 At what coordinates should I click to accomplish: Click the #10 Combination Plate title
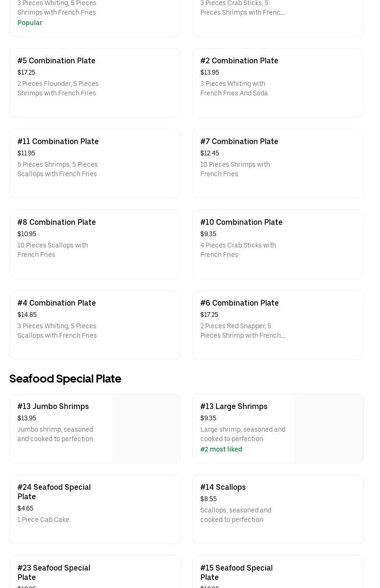241,222
